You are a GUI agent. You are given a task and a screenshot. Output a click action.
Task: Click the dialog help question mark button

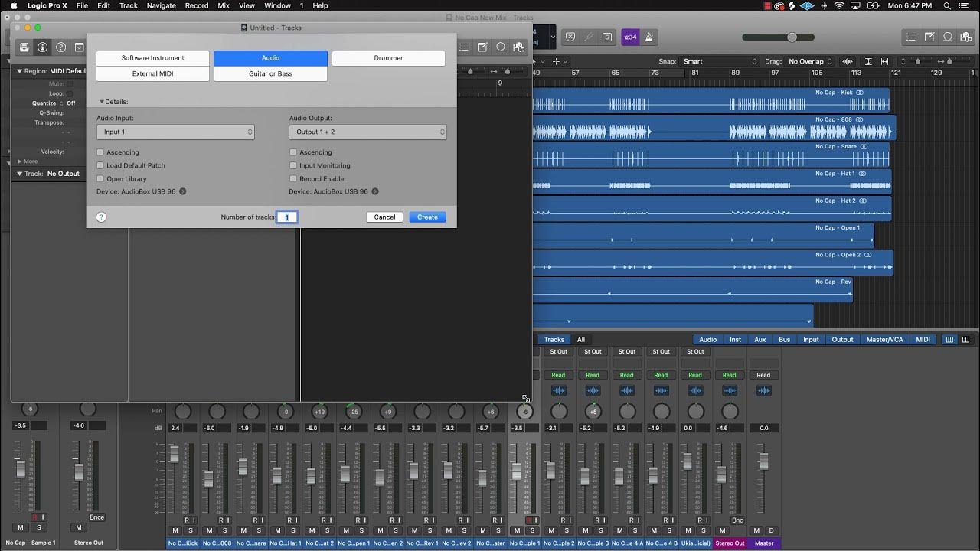[x=101, y=217]
